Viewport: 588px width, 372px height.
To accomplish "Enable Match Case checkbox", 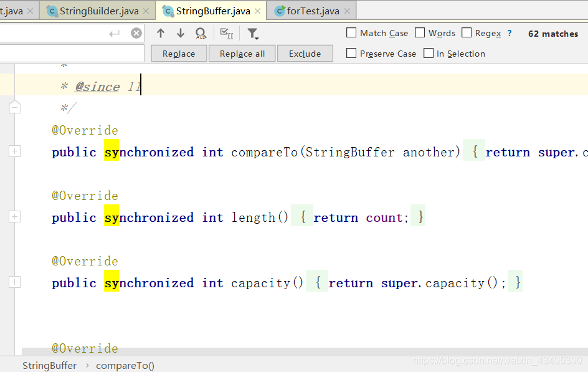I will 351,32.
